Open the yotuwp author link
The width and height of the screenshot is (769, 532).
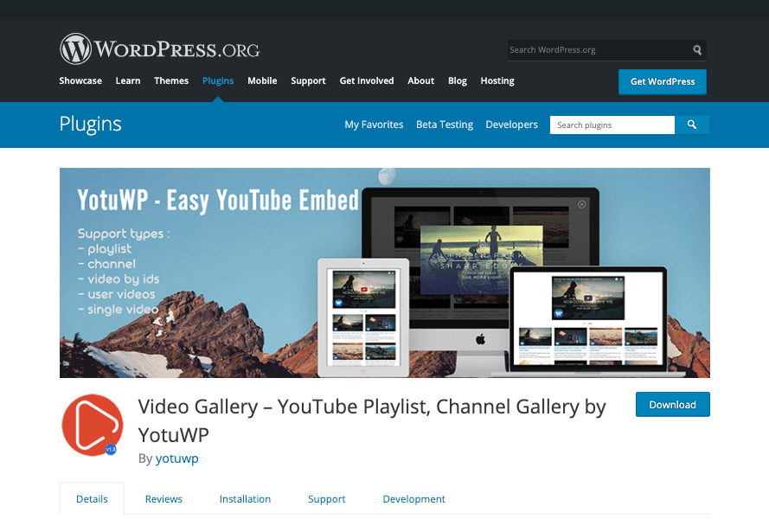pyautogui.click(x=177, y=458)
